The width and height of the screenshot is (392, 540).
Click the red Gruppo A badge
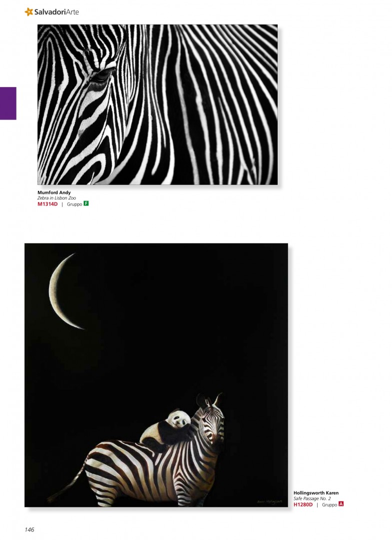(x=341, y=504)
